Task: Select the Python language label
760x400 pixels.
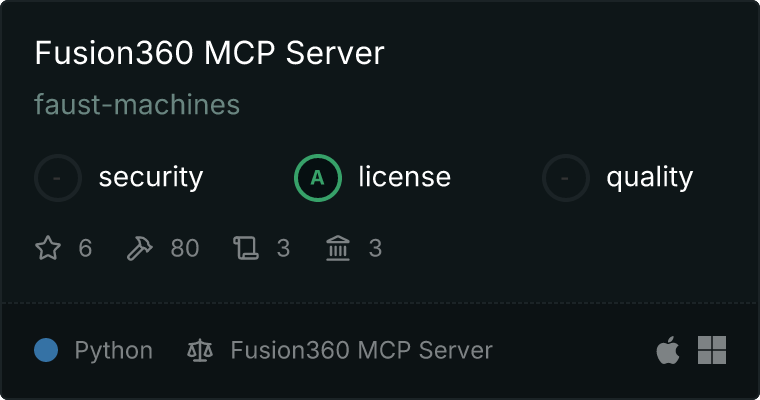Action: (x=113, y=351)
